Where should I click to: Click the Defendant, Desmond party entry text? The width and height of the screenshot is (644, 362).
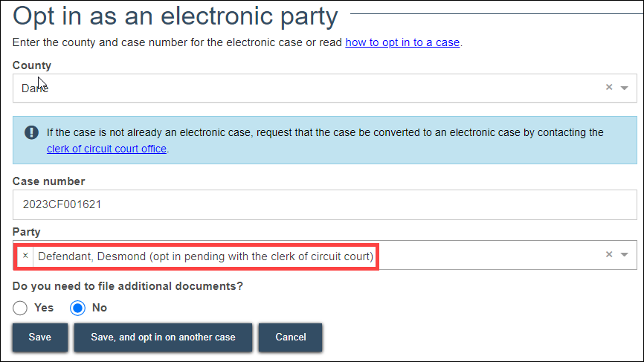click(x=205, y=256)
